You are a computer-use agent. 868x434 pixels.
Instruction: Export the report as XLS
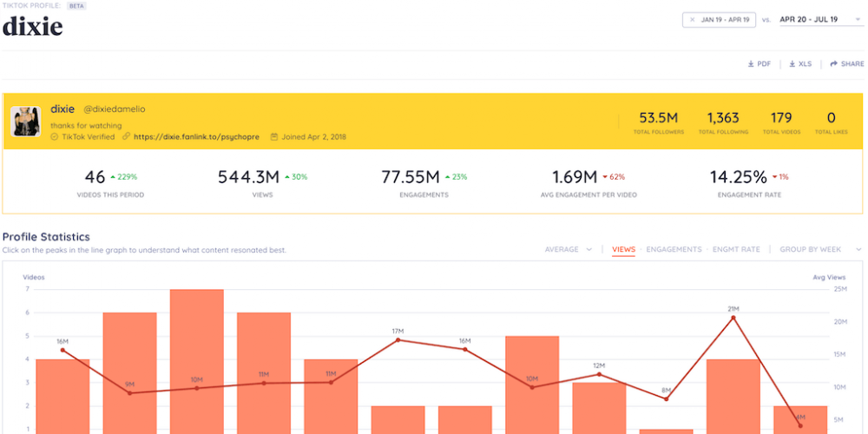(800, 64)
